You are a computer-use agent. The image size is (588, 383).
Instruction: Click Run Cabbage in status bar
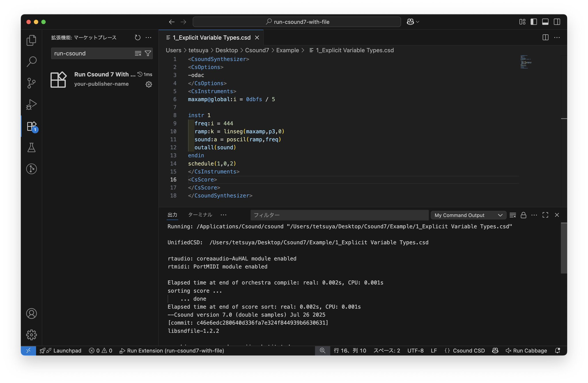pyautogui.click(x=526, y=351)
